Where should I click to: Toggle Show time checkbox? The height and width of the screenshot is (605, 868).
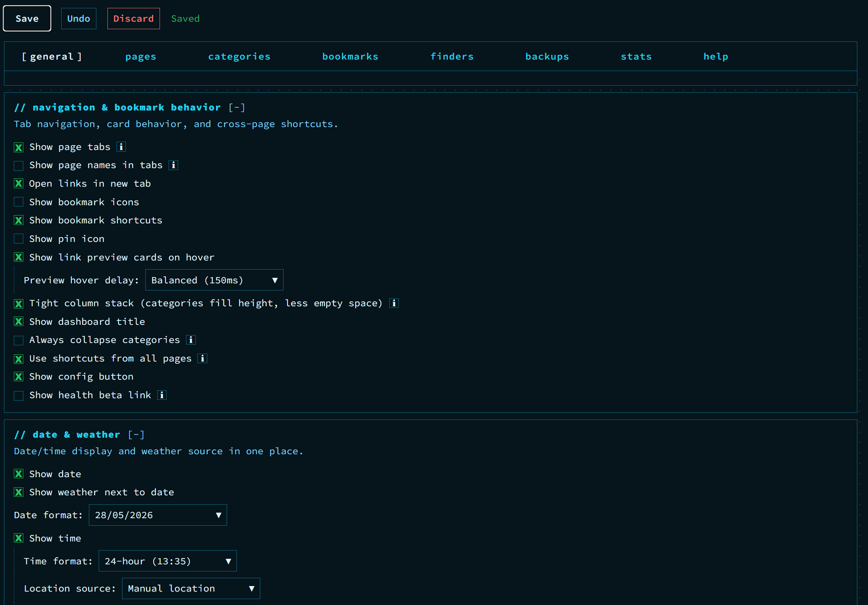19,538
